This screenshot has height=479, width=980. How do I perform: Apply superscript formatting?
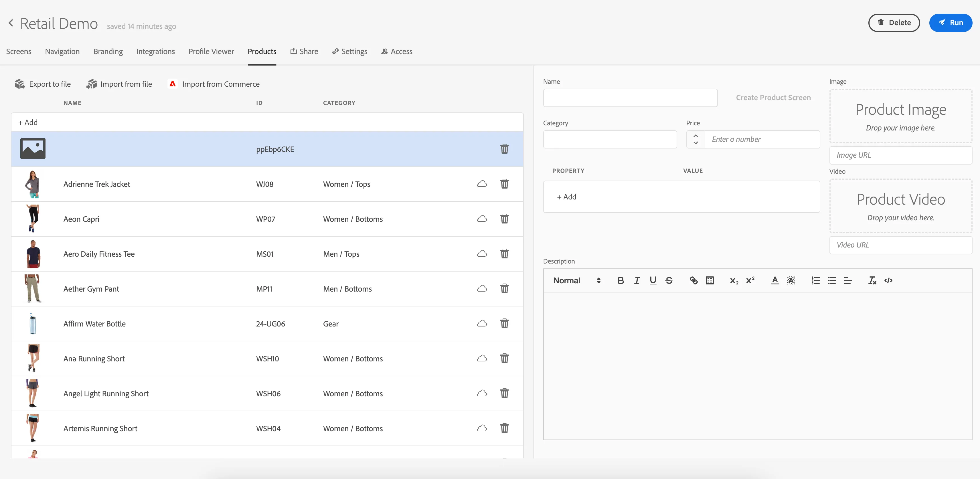tap(750, 280)
